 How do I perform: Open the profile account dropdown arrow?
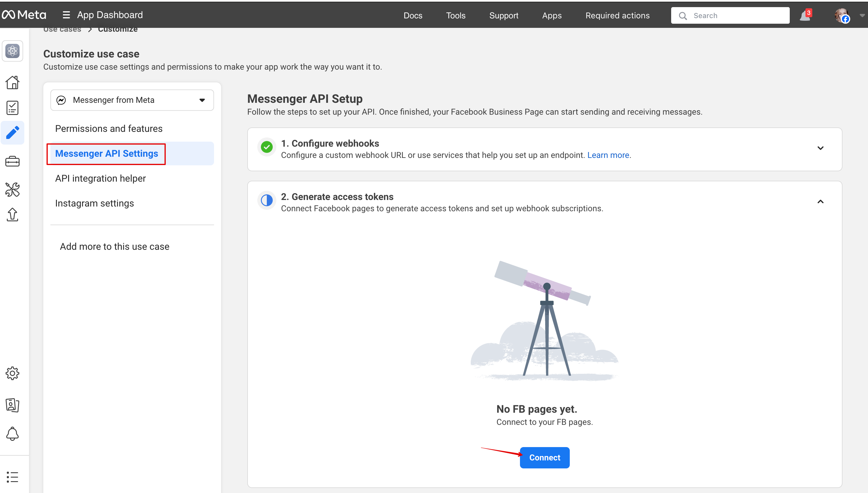point(862,15)
